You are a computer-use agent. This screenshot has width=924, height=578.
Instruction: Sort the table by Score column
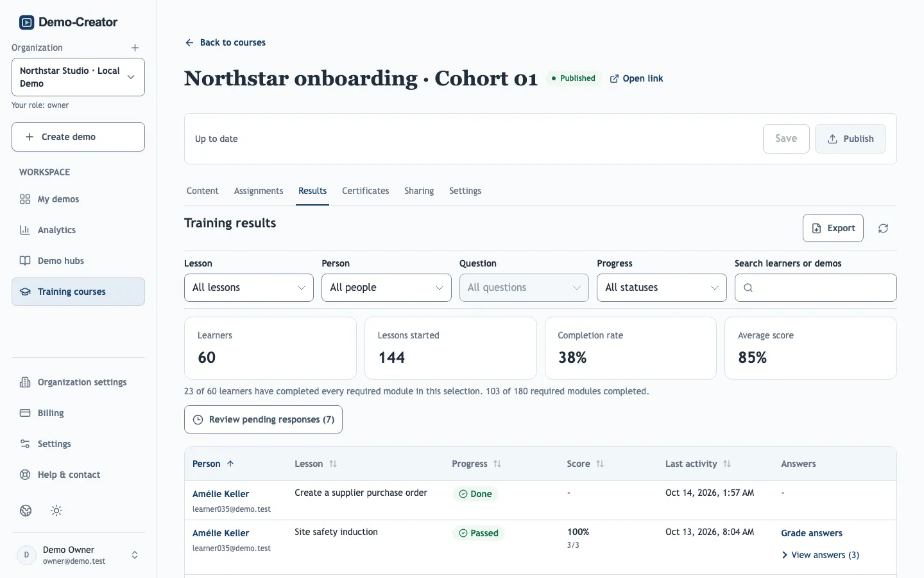tap(585, 464)
